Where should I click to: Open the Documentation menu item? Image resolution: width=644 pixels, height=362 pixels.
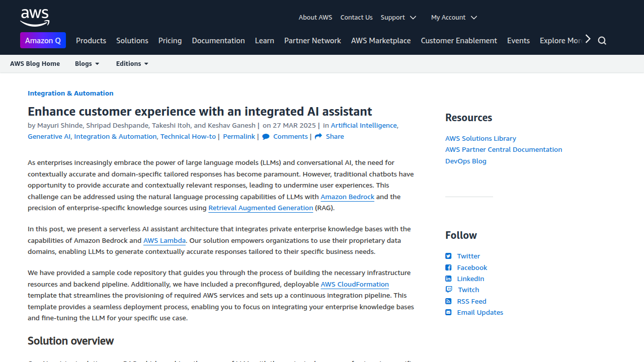(x=218, y=41)
